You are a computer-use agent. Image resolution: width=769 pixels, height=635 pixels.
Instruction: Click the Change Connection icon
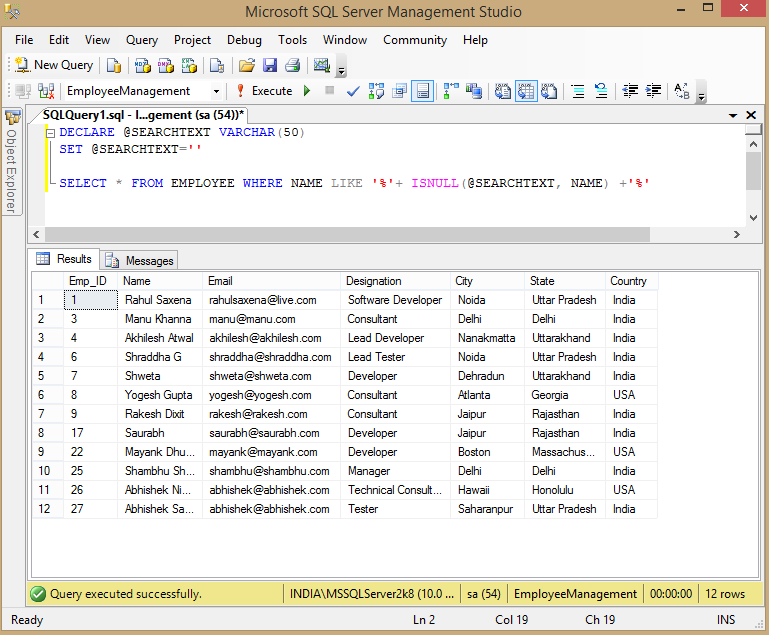click(x=45, y=91)
